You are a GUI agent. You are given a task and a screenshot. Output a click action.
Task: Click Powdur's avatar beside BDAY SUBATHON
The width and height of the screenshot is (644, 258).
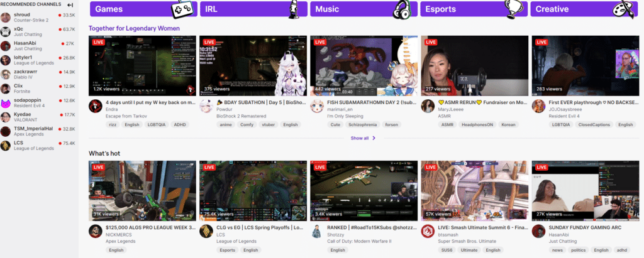[206, 105]
